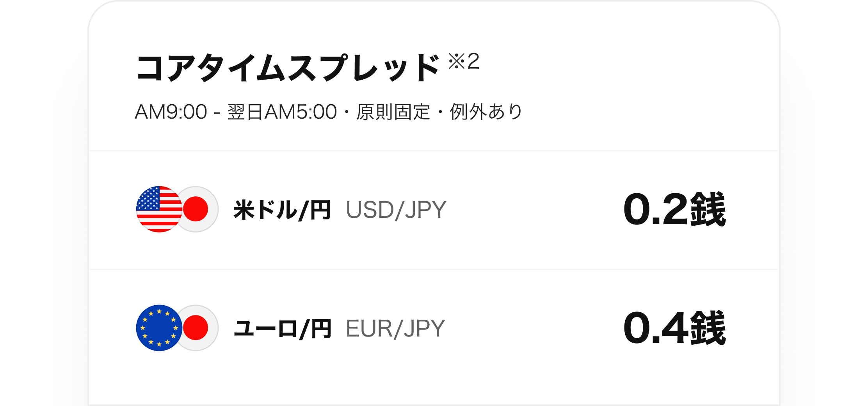
Task: Click the 銭 unit beside 0.4
Action: (x=708, y=328)
